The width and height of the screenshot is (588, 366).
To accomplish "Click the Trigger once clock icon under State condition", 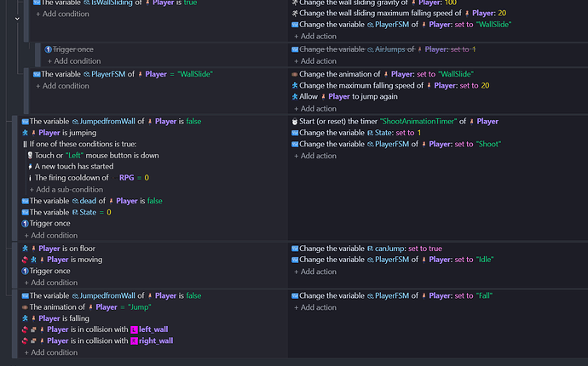I will pos(25,224).
